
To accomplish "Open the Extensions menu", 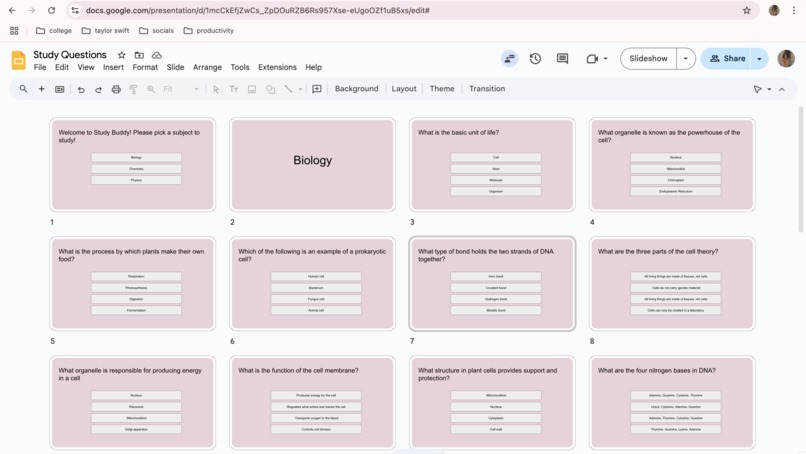I will [x=277, y=67].
